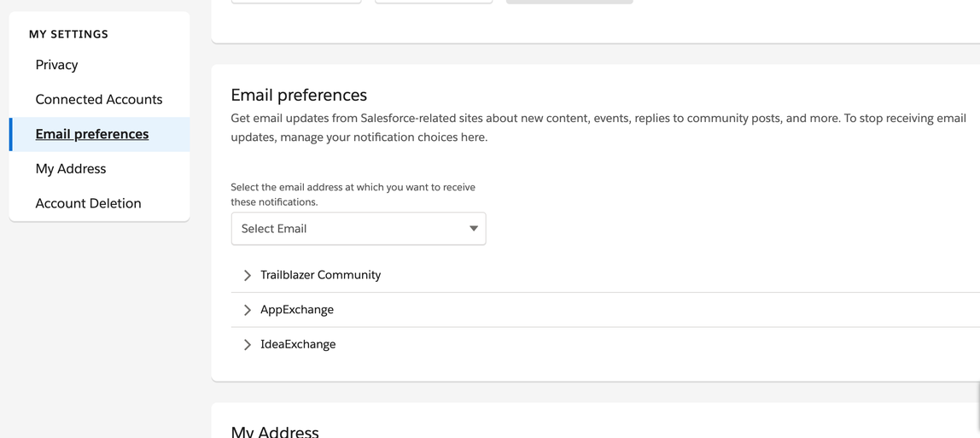Click the grayed-out button at top edge

pos(569,2)
